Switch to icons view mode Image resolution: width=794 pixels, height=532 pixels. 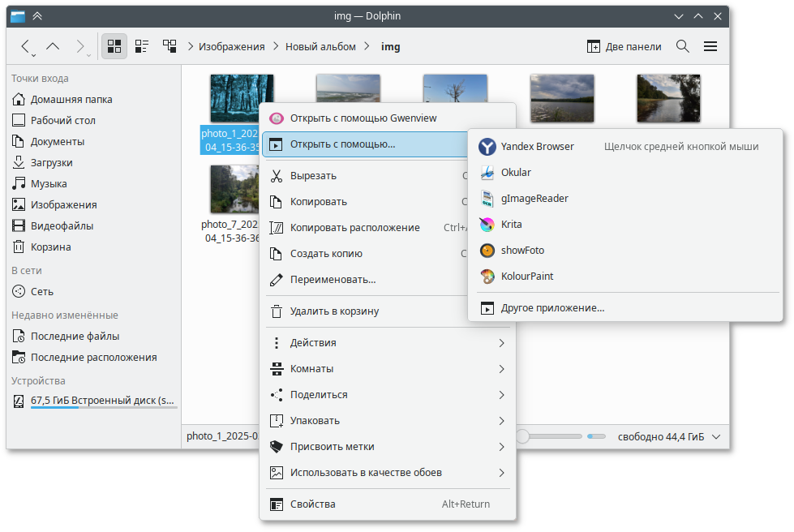pos(114,46)
